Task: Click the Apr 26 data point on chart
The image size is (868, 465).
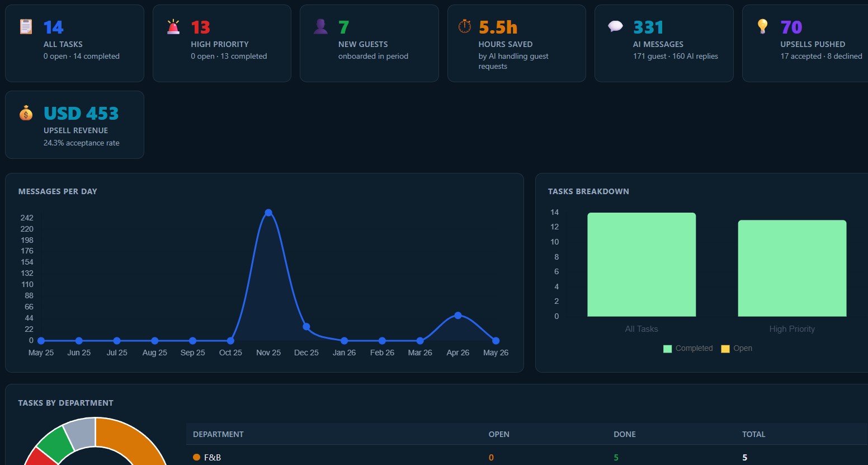Action: [x=458, y=316]
